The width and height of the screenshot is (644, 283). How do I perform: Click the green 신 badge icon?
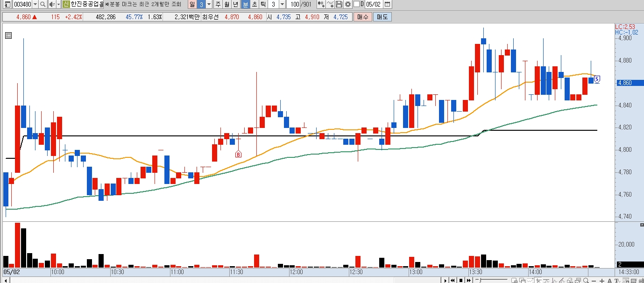coord(66,4)
